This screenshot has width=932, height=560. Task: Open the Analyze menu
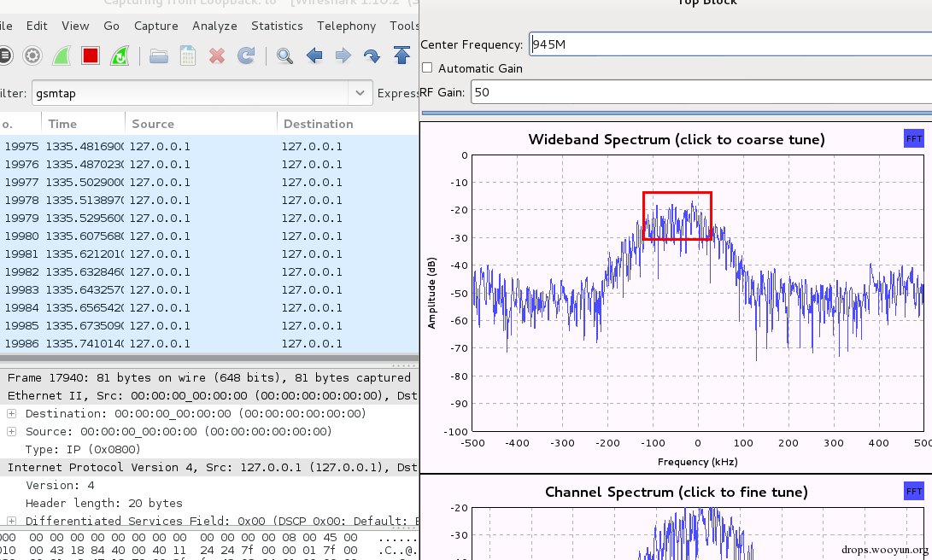214,26
